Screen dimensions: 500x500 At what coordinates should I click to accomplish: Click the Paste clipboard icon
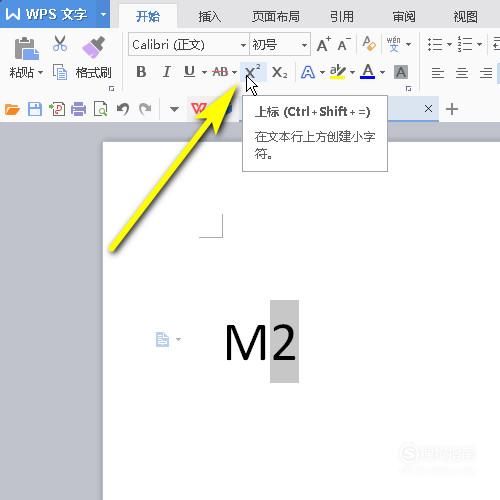(27, 49)
